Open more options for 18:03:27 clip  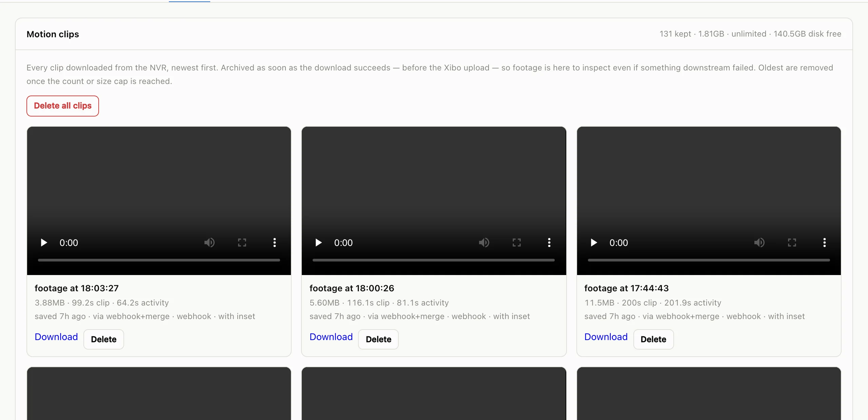(x=275, y=243)
